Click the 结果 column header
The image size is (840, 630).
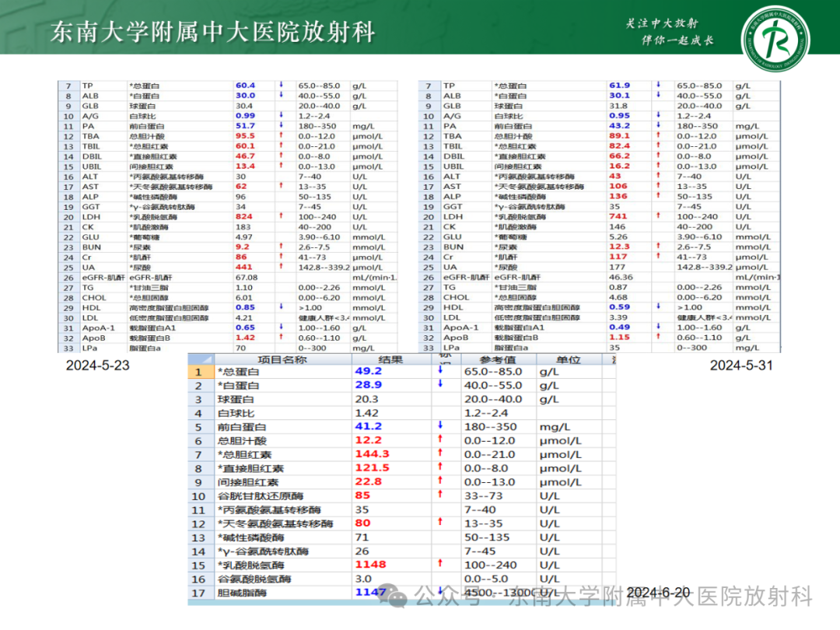point(390,359)
